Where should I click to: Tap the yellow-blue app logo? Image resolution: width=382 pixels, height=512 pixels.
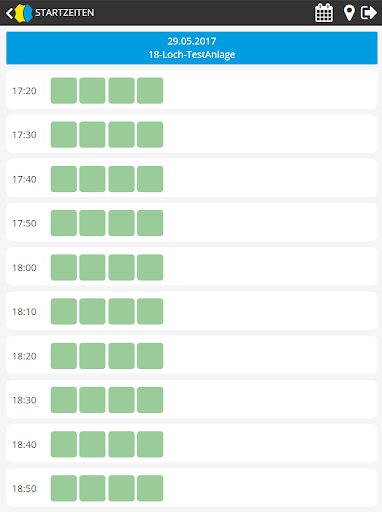coord(23,13)
